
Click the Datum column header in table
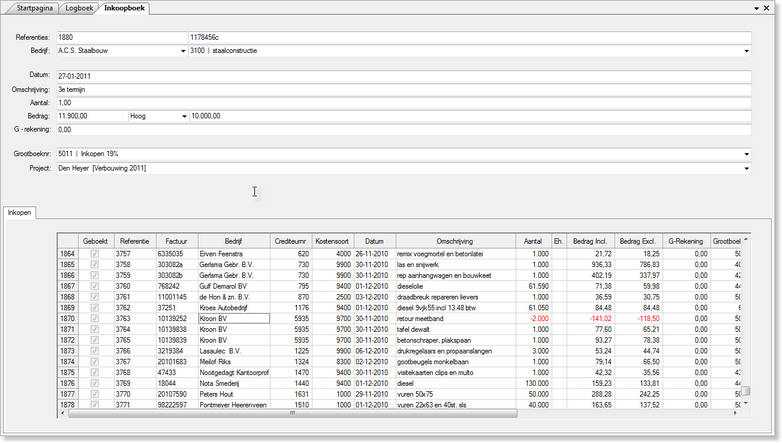point(375,241)
